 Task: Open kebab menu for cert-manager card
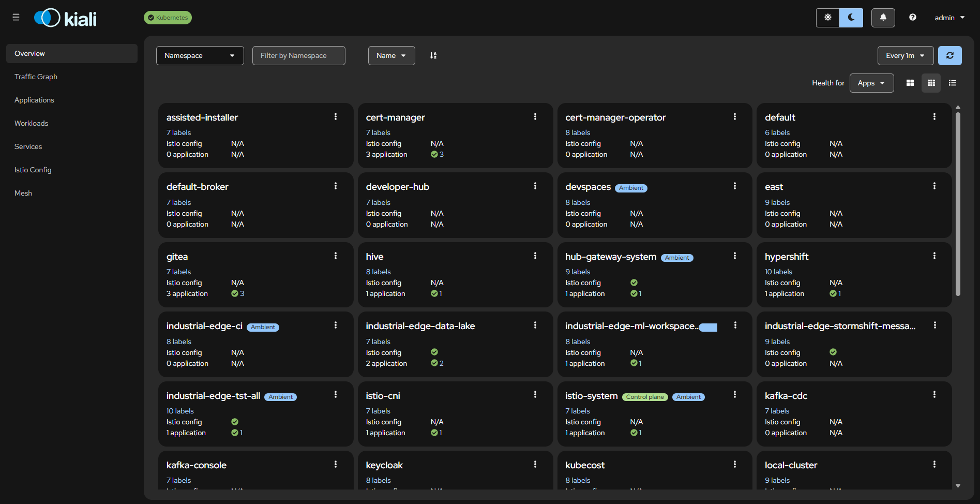tap(535, 116)
